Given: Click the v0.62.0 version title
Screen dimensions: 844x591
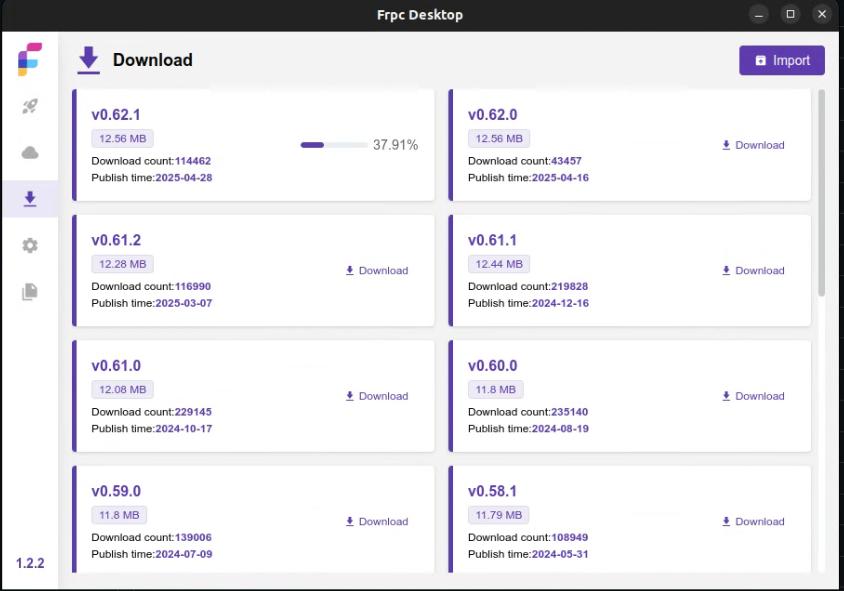Looking at the screenshot, I should click(x=493, y=115).
